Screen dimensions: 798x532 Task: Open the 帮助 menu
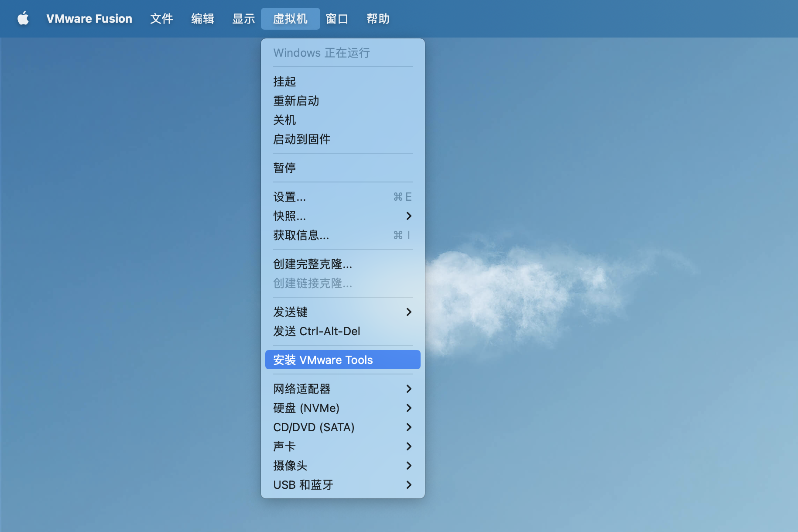377,18
